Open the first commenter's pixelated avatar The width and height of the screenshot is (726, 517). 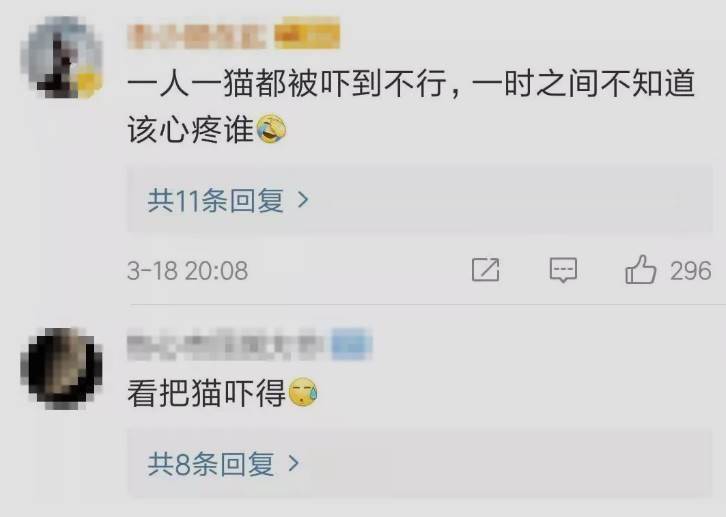click(x=62, y=57)
